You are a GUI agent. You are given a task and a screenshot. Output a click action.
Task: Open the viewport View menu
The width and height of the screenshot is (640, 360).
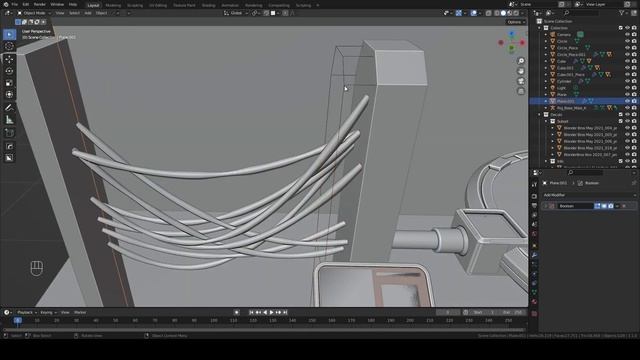tap(60, 13)
